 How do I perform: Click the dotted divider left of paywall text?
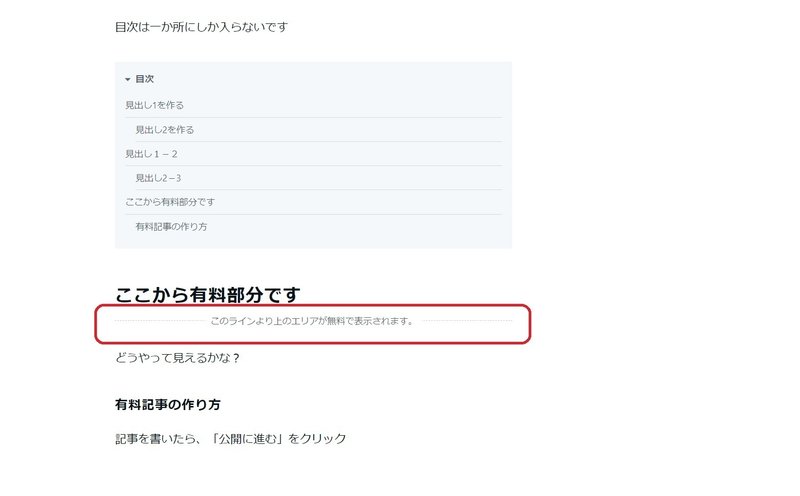pyautogui.click(x=160, y=321)
